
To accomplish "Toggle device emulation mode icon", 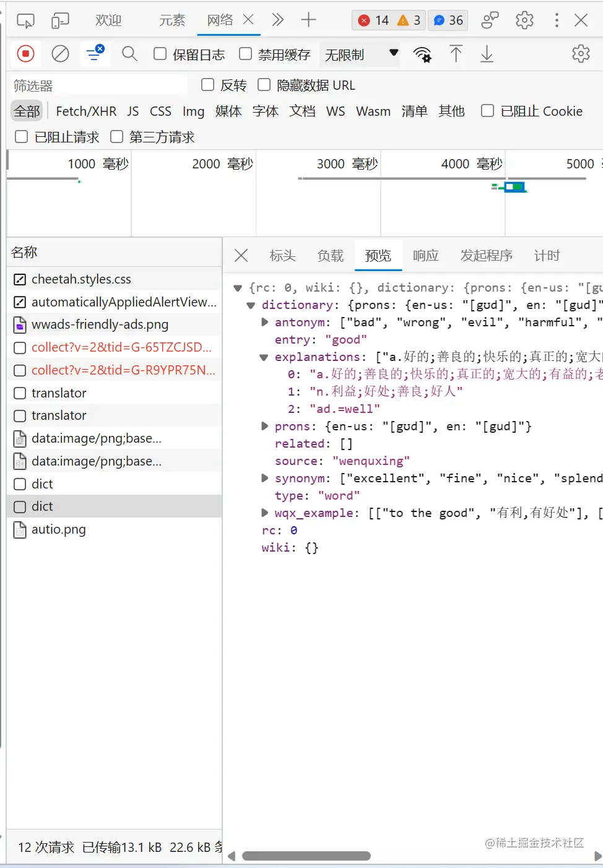I will click(60, 21).
